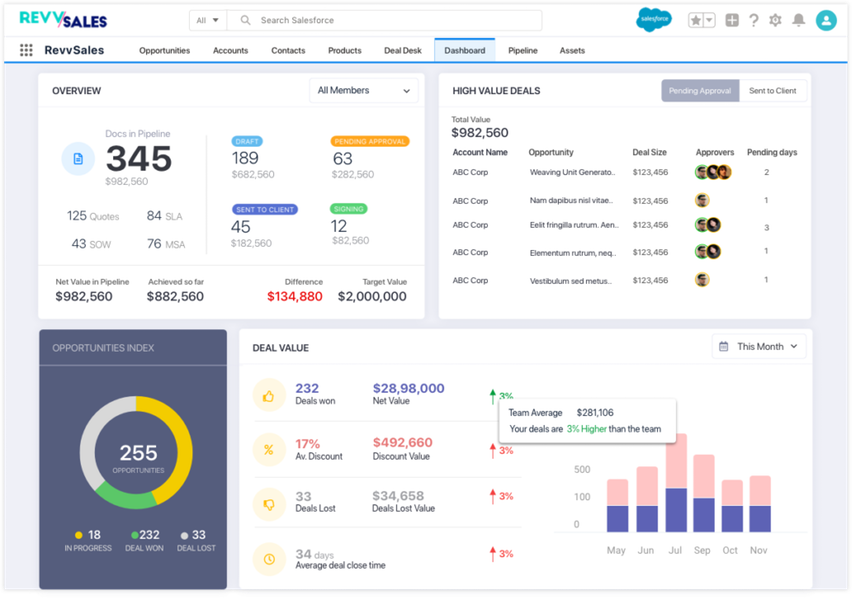Open the app launcher grid icon

(x=26, y=50)
